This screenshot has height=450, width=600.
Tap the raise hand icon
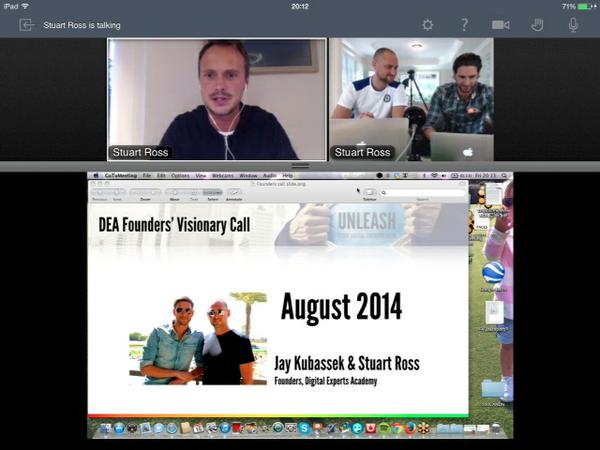click(x=537, y=24)
